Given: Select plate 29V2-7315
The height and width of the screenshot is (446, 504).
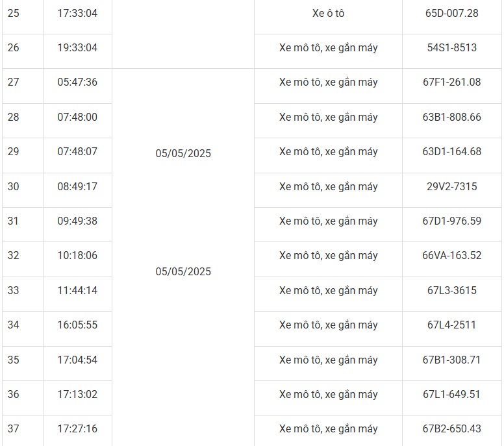Looking at the screenshot, I should tap(451, 187).
